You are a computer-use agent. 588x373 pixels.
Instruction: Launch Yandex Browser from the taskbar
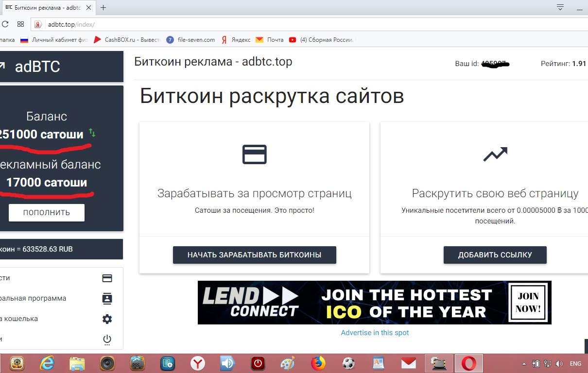point(197,363)
